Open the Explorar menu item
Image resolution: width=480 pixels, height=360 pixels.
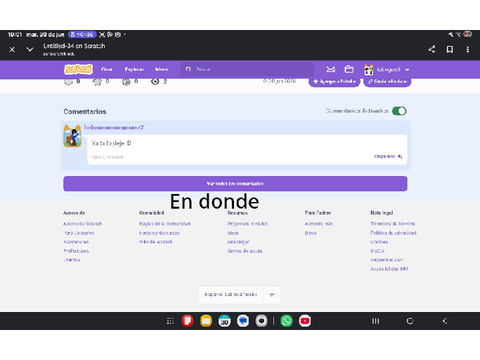(134, 69)
